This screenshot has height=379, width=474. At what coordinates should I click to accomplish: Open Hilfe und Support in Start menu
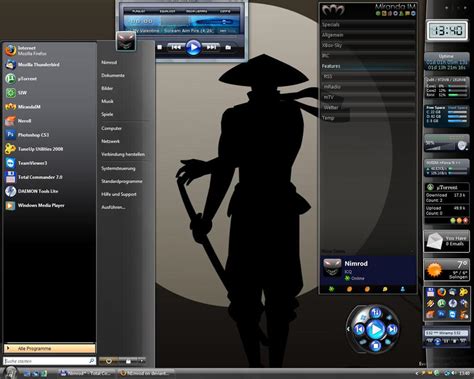coord(119,194)
